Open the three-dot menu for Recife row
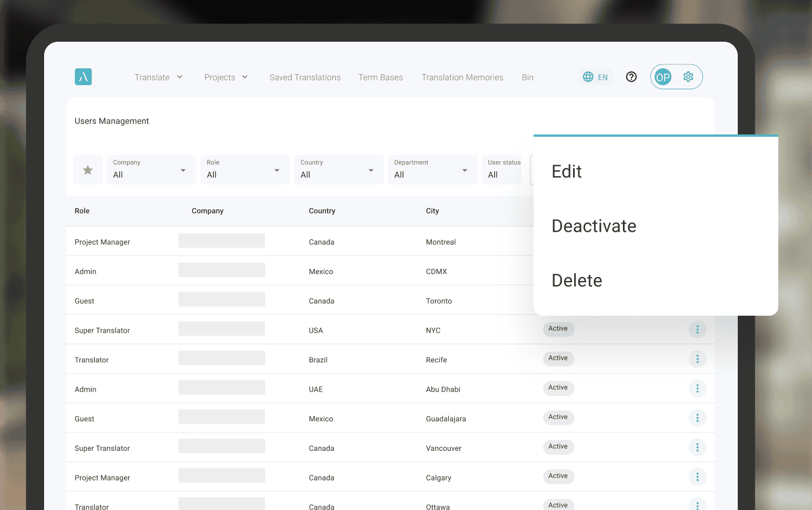The width and height of the screenshot is (812, 510). point(697,359)
